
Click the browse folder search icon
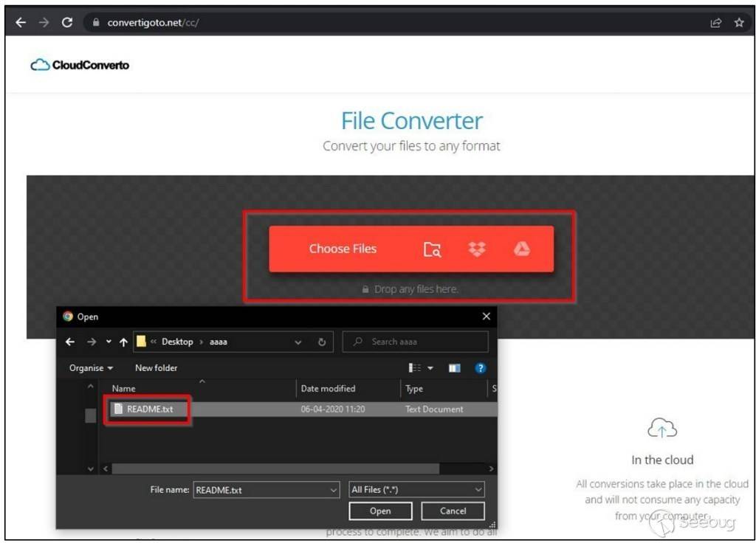click(x=432, y=249)
